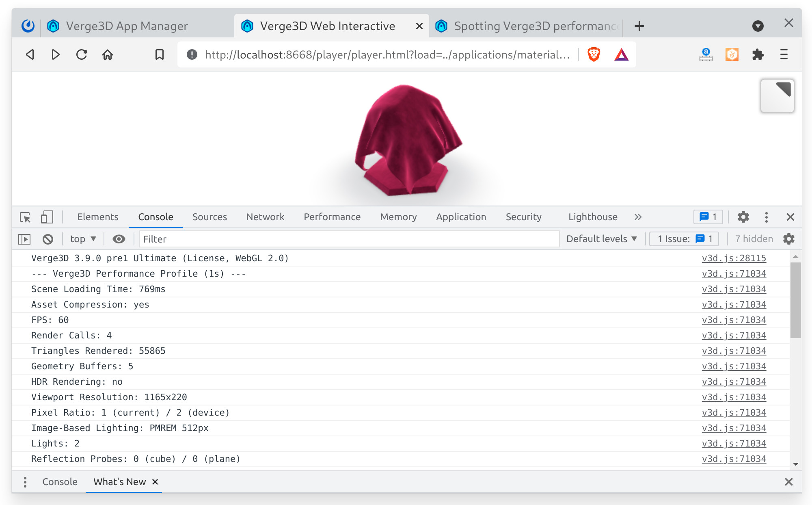Open source link for FPS: 60 row

(734, 320)
